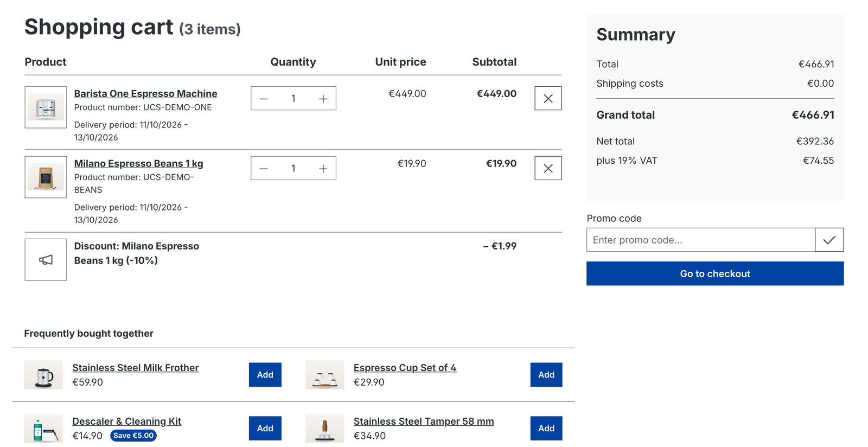Edit quantity field for Barista One Espresso Machine
Viewport: 868px width, 447px height.
(293, 99)
